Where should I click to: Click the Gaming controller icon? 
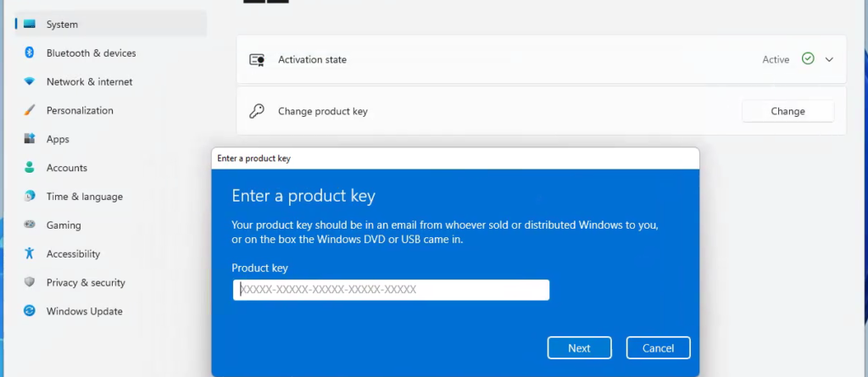coord(30,225)
